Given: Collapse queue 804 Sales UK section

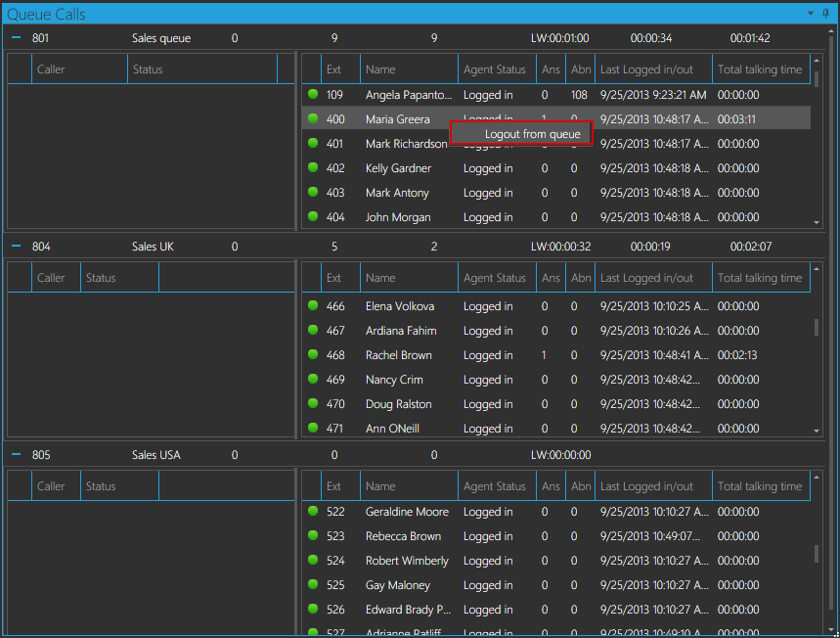Looking at the screenshot, I should [x=16, y=246].
